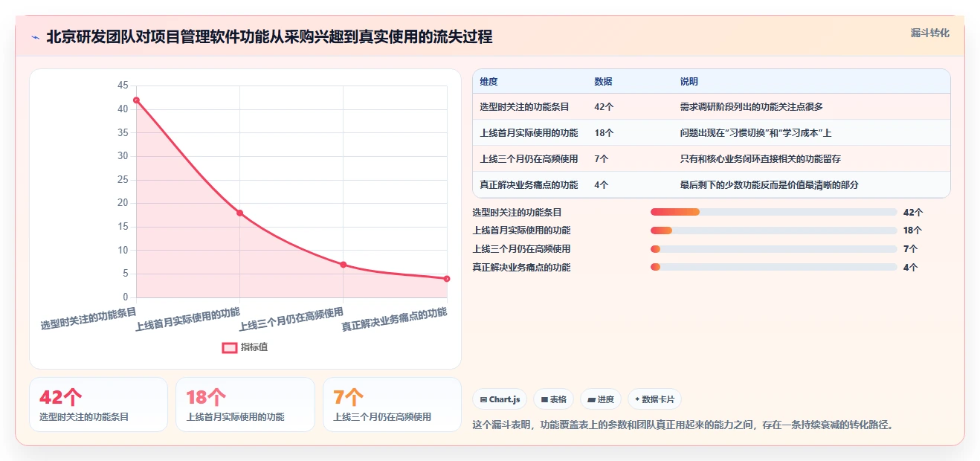The image size is (980, 461).
Task: Click table cell 选型时关注的功能条目
Action: coord(524,107)
